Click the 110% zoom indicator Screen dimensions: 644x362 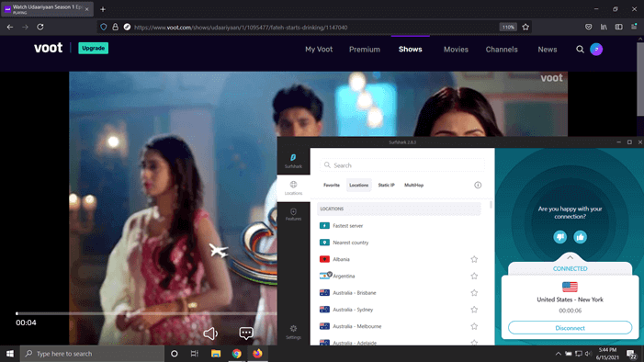508,28
